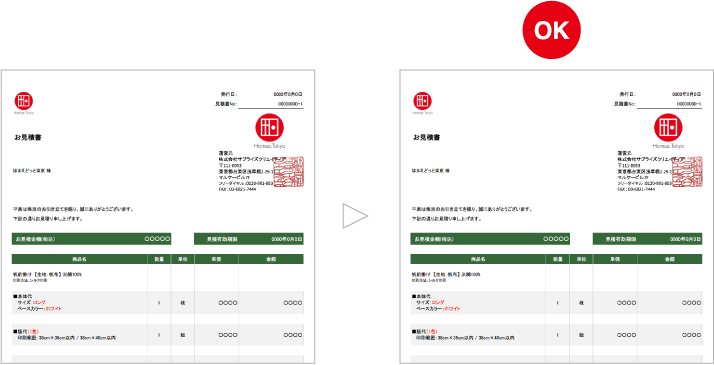This screenshot has width=714, height=365.
Task: Click the 発行日 label in the right estimate
Action: [627, 94]
